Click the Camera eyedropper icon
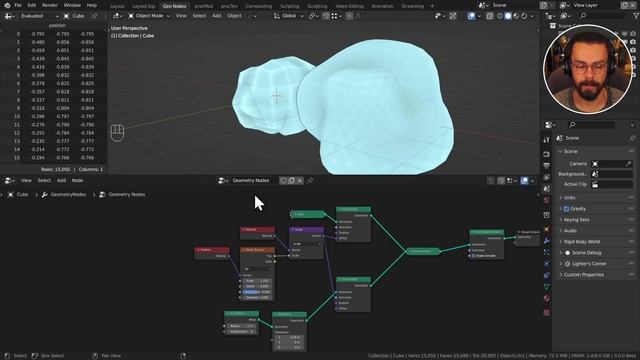 pyautogui.click(x=628, y=164)
